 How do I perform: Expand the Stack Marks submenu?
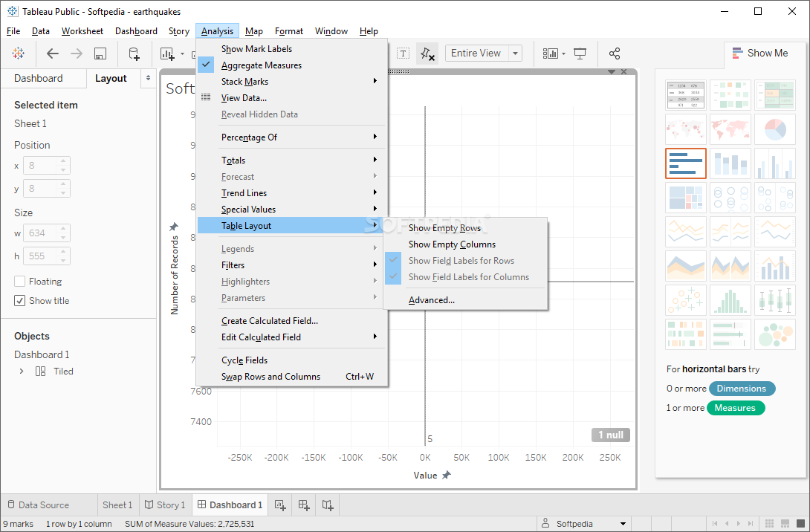291,82
